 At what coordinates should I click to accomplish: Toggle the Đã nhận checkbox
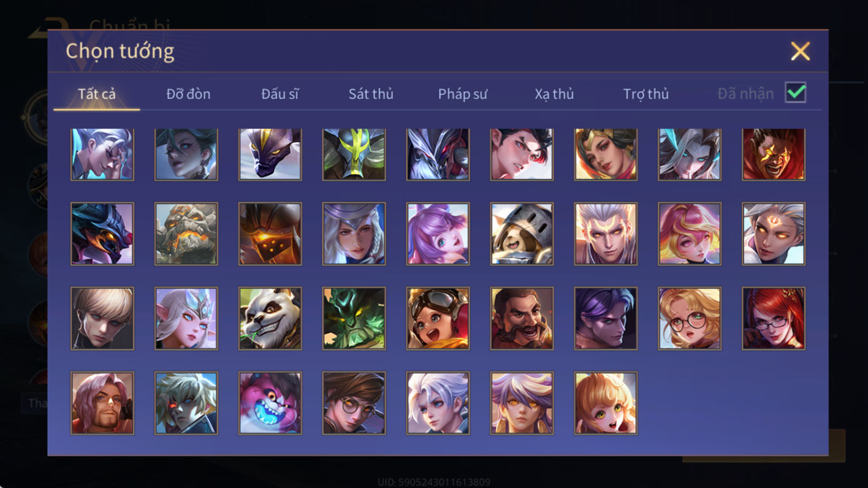click(x=795, y=93)
